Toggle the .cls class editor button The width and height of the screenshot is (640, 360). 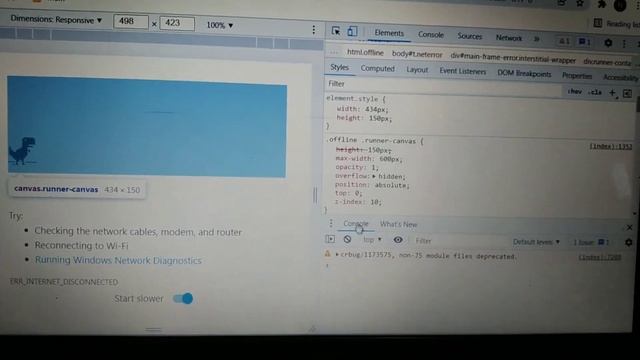[x=595, y=93]
